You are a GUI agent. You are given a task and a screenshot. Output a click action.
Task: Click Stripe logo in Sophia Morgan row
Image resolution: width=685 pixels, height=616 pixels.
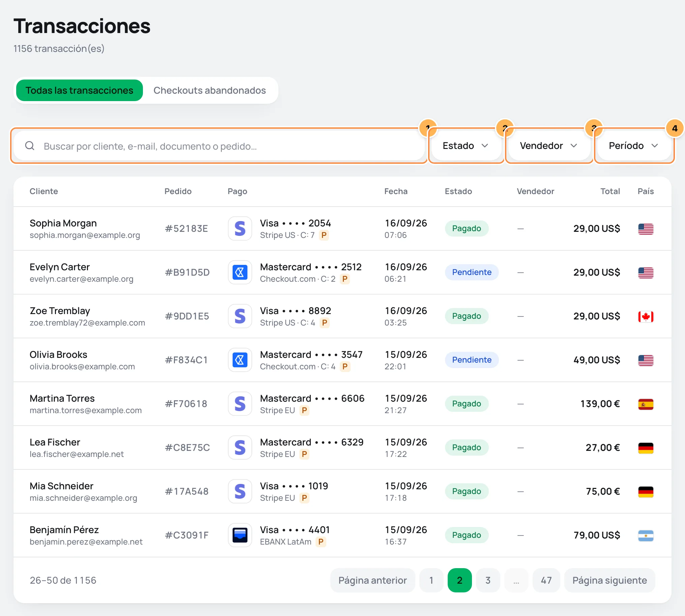tap(240, 228)
